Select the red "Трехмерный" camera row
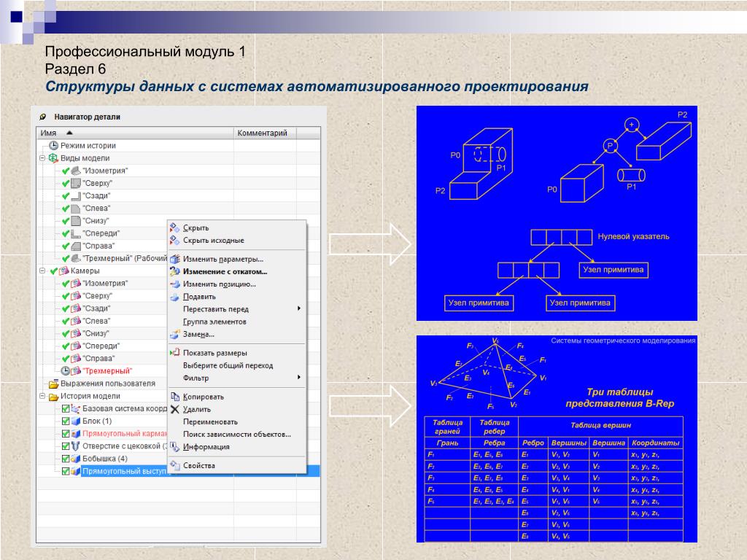Image resolution: width=747 pixels, height=560 pixels. tap(107, 371)
